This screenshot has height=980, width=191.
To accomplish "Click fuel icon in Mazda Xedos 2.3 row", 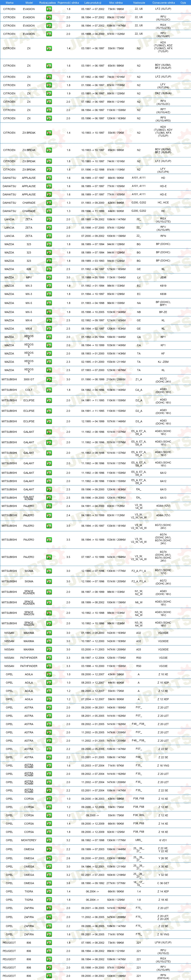I will pyautogui.click(x=49, y=362).
